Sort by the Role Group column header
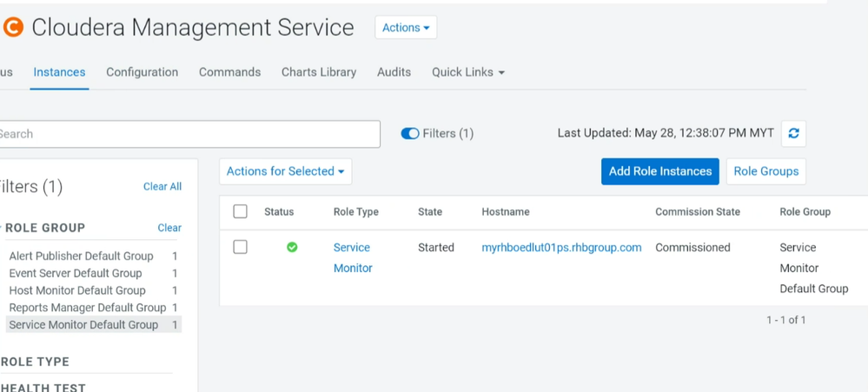Viewport: 868px width, 392px height. [x=805, y=211]
